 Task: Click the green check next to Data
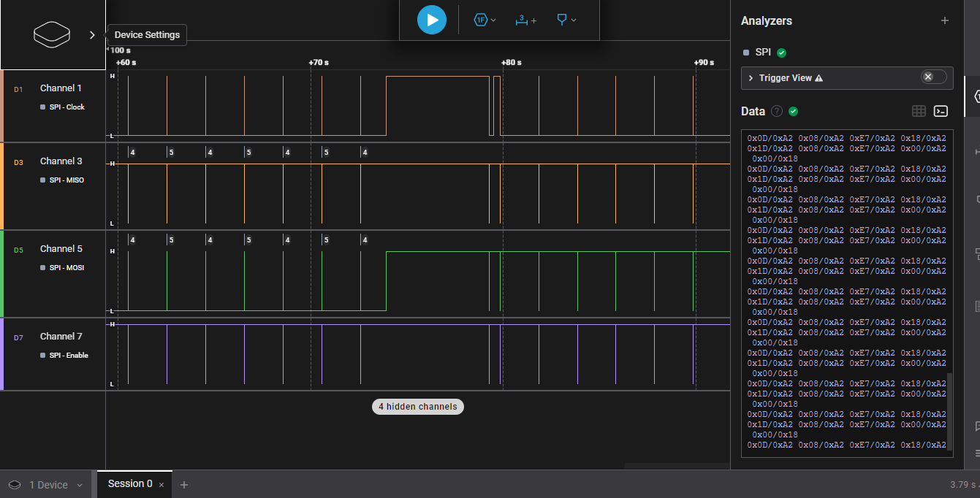793,111
